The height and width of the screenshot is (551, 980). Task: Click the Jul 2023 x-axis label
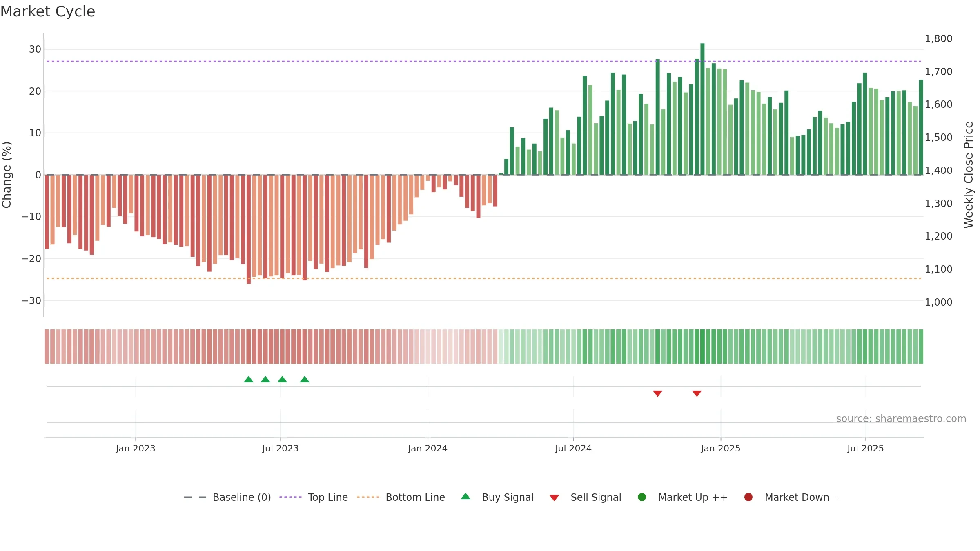tap(281, 449)
